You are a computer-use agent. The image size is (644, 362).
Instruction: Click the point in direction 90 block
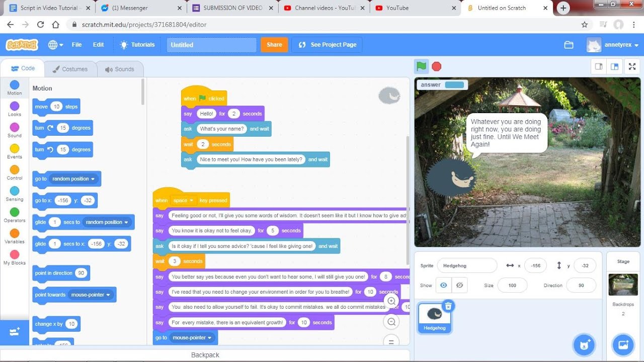61,273
